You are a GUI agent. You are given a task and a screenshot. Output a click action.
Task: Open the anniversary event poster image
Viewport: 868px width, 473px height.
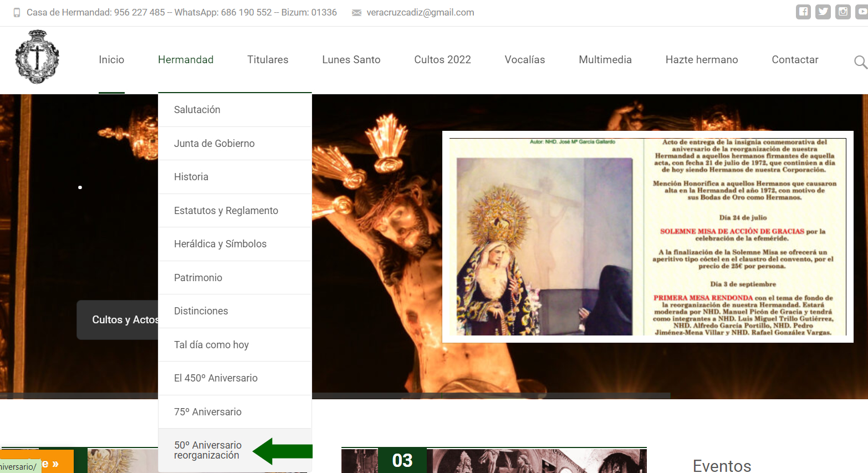pyautogui.click(x=647, y=237)
